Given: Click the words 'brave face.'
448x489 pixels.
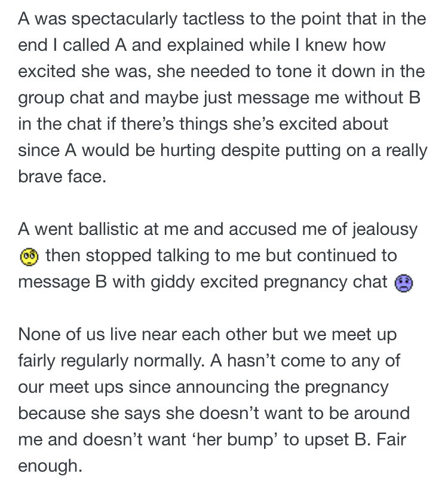Looking at the screenshot, I should 62,176.
